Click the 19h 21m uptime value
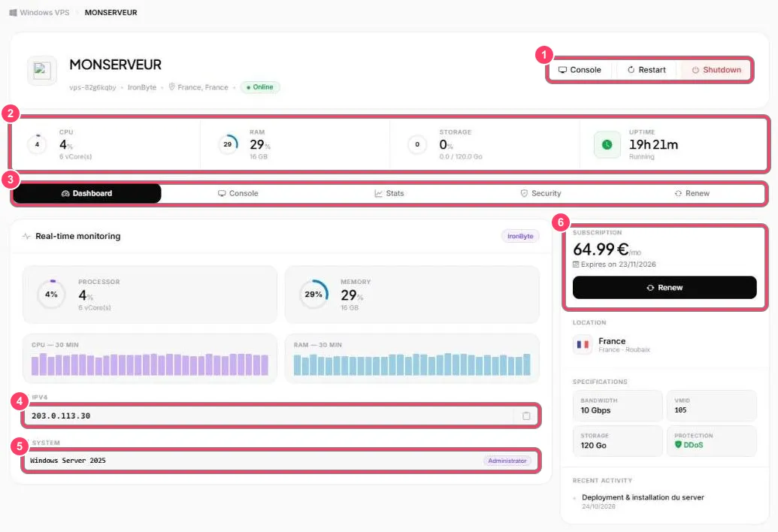778x532 pixels. (653, 145)
